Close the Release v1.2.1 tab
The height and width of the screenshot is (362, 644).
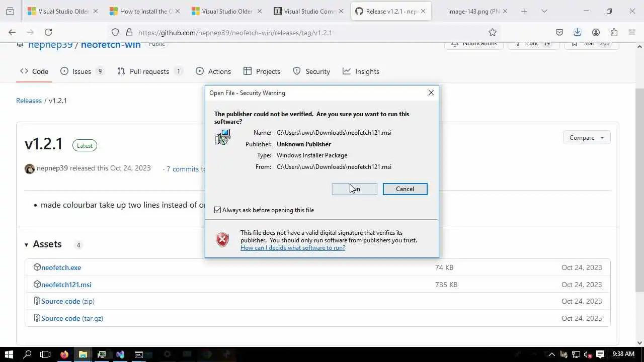(423, 11)
